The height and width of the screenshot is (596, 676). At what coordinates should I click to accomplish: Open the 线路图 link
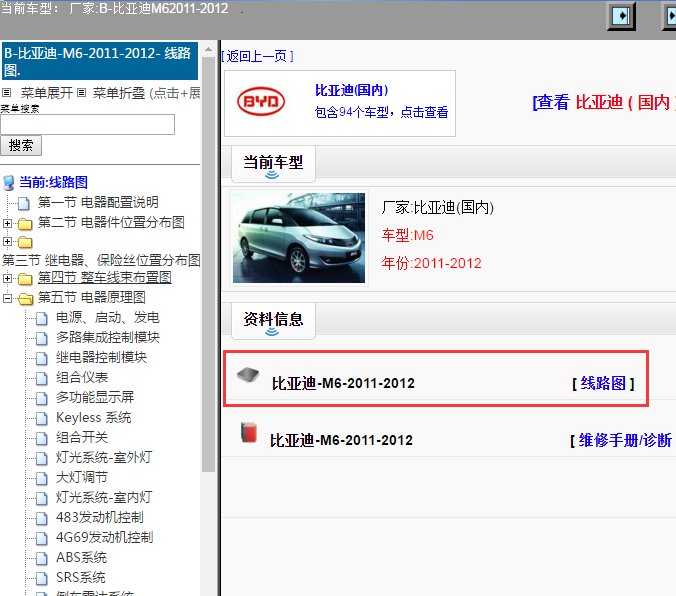(603, 383)
